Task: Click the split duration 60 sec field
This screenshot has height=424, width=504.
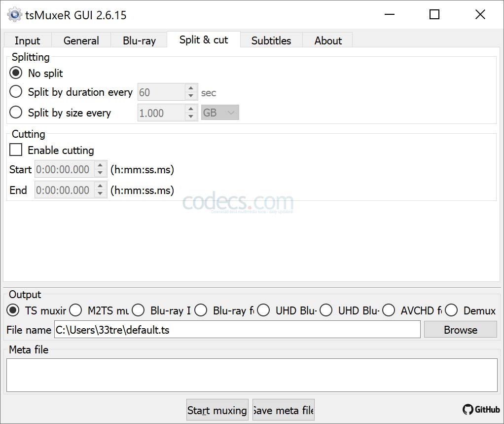Action: click(x=161, y=92)
